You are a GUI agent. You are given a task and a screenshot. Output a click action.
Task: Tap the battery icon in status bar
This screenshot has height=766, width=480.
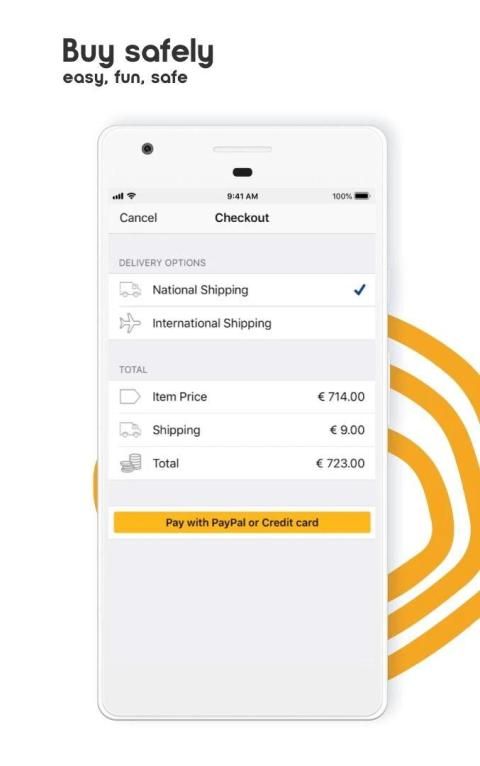[362, 196]
